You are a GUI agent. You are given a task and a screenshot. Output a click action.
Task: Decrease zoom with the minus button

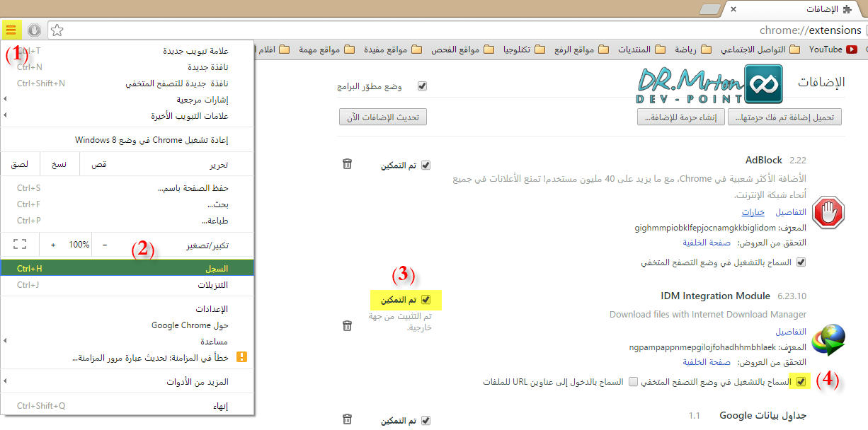click(105, 245)
